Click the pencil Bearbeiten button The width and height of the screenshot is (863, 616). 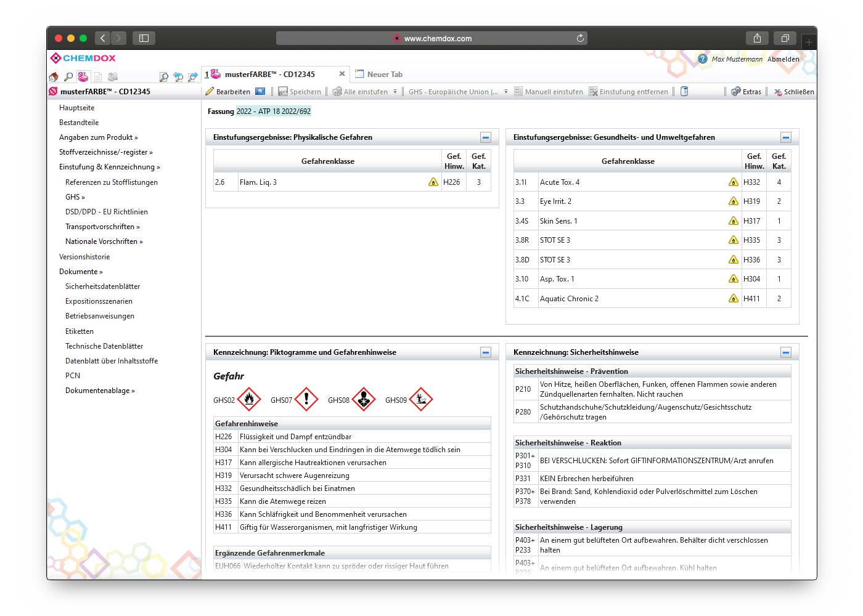point(227,92)
